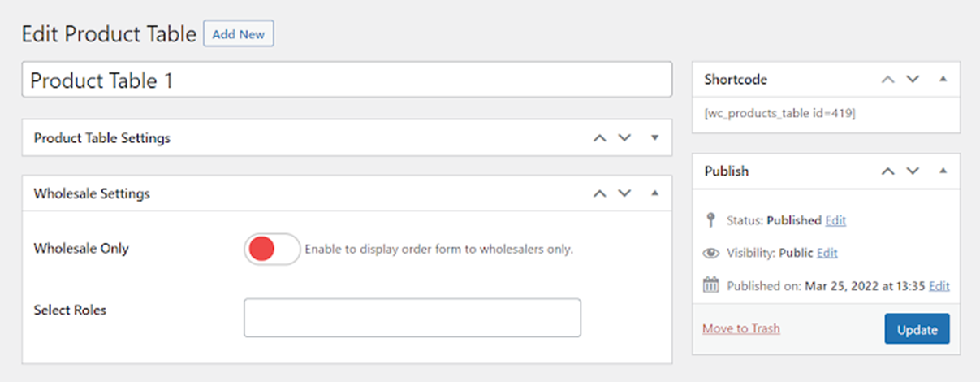Click the Update button
Image resolution: width=980 pixels, height=382 pixels.
click(917, 329)
